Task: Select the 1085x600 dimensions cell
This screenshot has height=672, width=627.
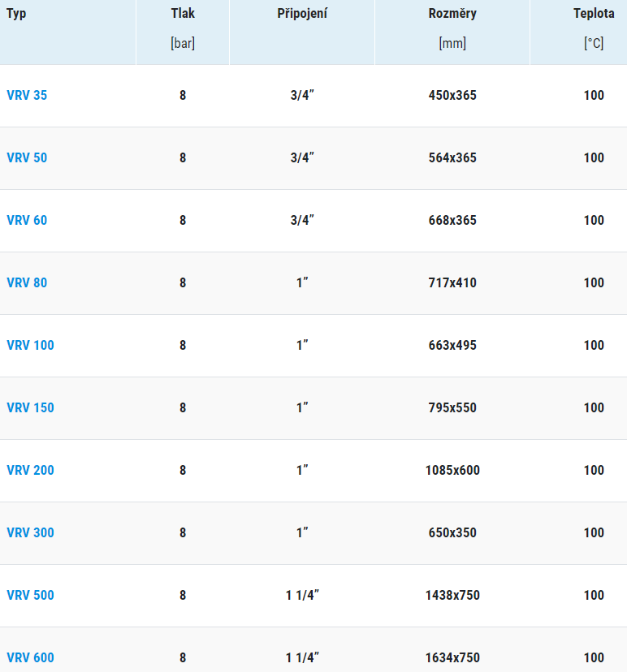Action: [x=452, y=470]
